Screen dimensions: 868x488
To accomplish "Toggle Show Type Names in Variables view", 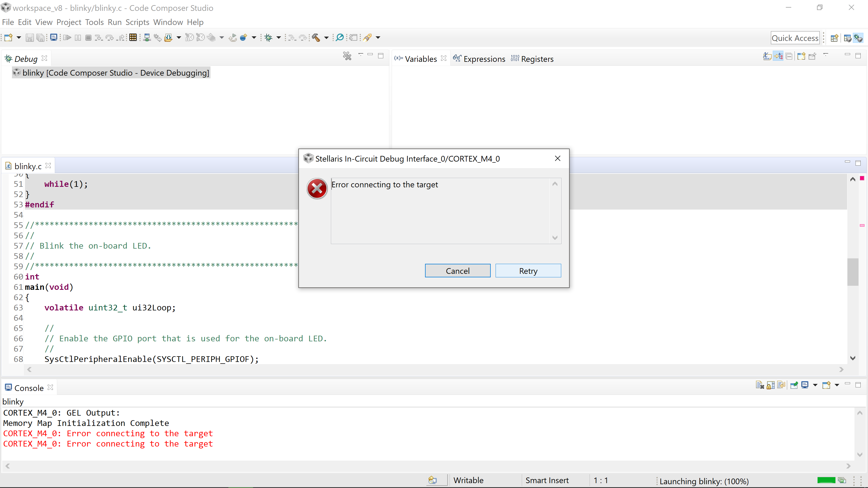I will click(x=767, y=56).
